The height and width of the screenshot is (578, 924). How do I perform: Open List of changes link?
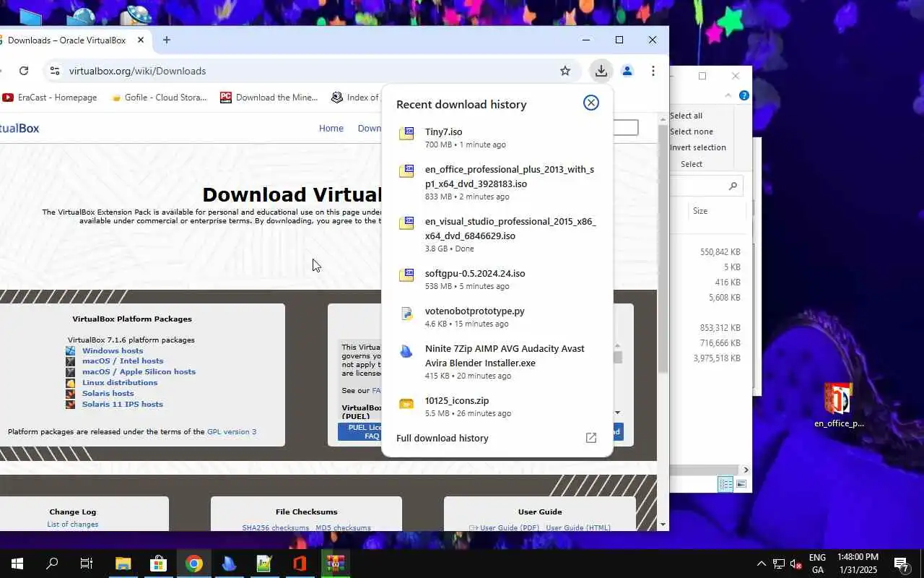coord(73,525)
